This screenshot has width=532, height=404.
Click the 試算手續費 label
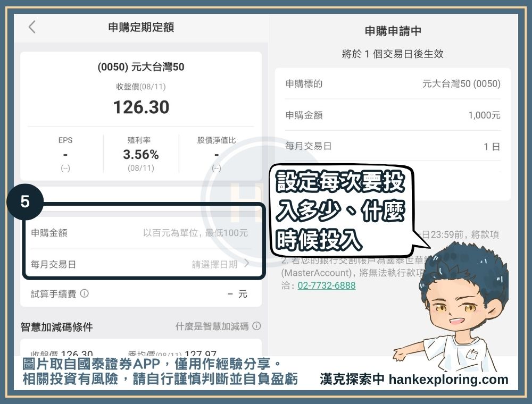53,293
